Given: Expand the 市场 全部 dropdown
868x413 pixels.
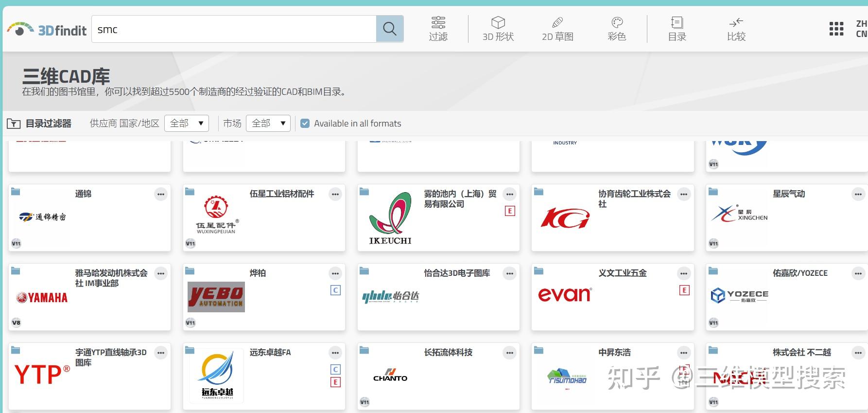Looking at the screenshot, I should click(x=268, y=124).
